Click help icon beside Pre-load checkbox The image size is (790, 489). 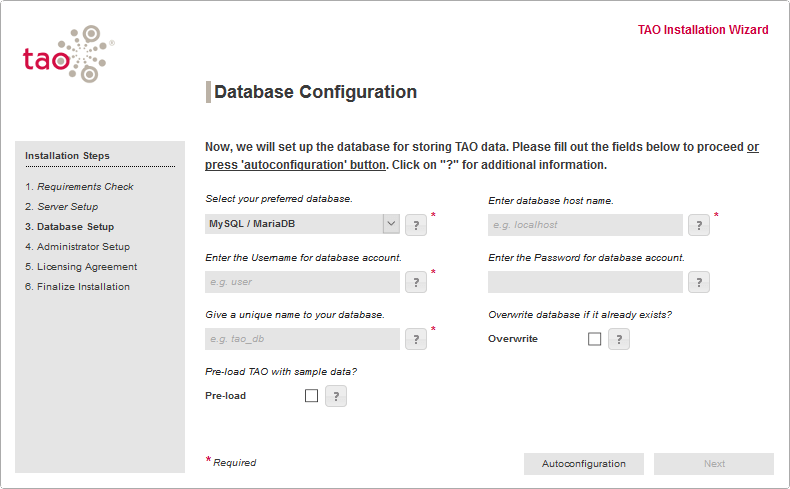[x=336, y=396]
